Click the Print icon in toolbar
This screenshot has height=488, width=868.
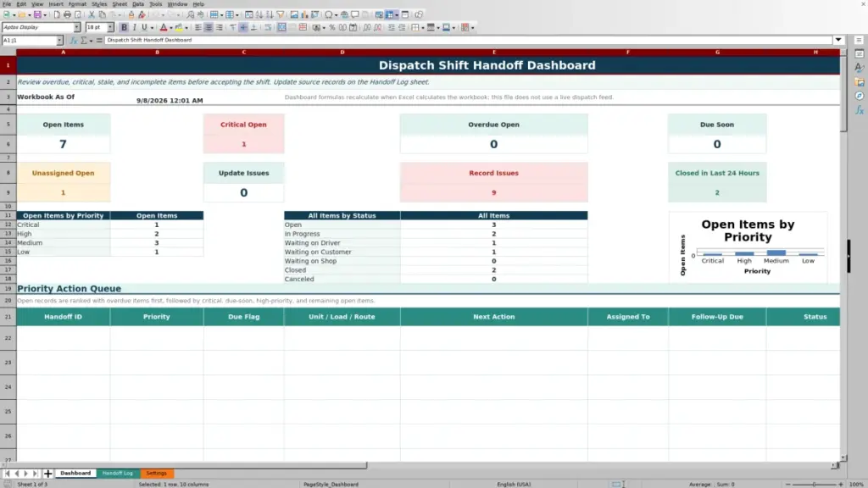67,15
